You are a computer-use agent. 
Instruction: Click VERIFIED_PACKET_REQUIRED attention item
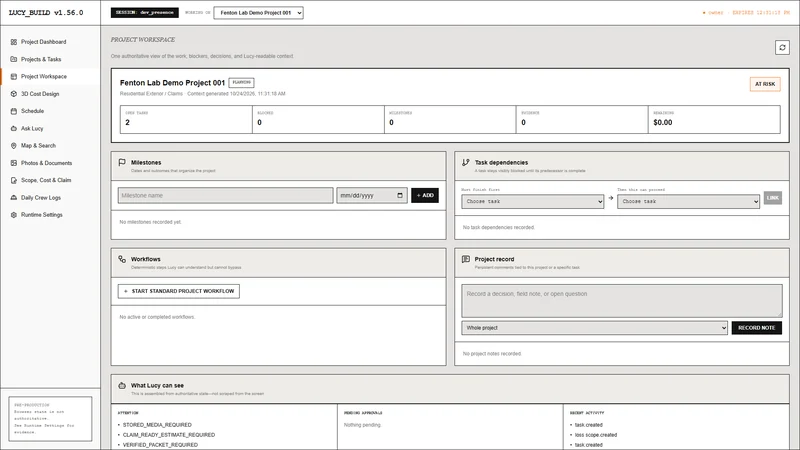[160, 445]
